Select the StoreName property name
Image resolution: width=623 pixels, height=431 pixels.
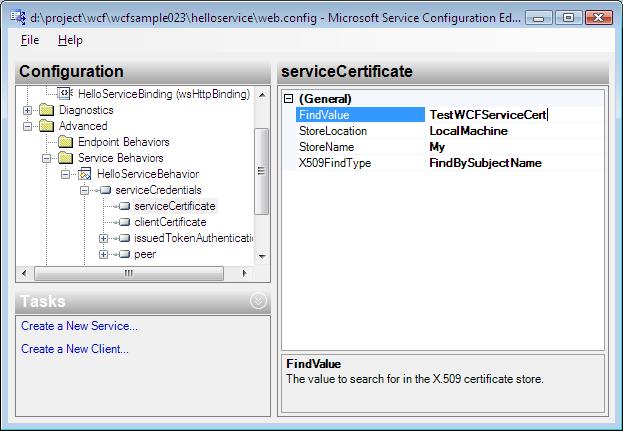360,147
